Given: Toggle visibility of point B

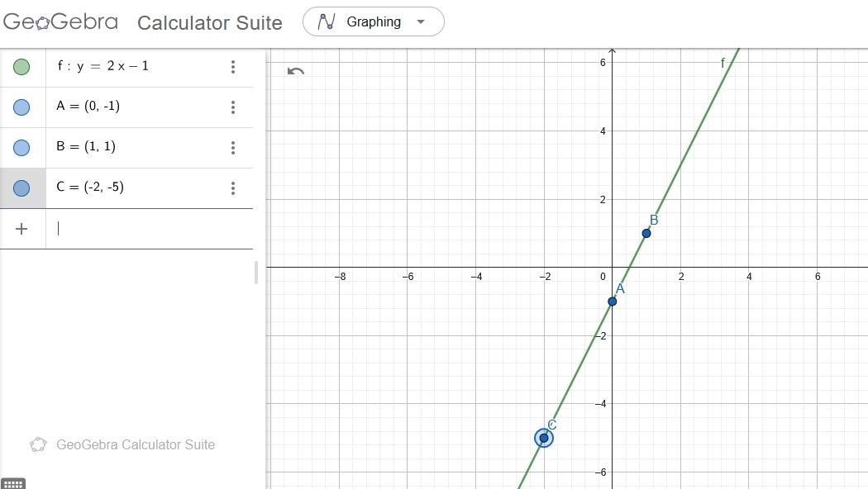Looking at the screenshot, I should point(21,147).
